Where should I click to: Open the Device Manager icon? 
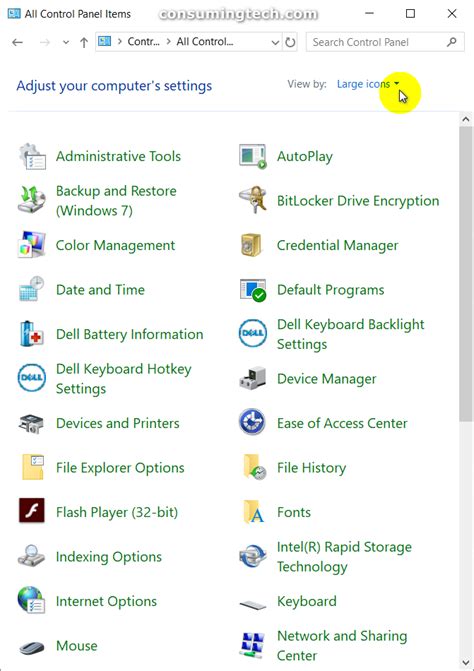[252, 378]
